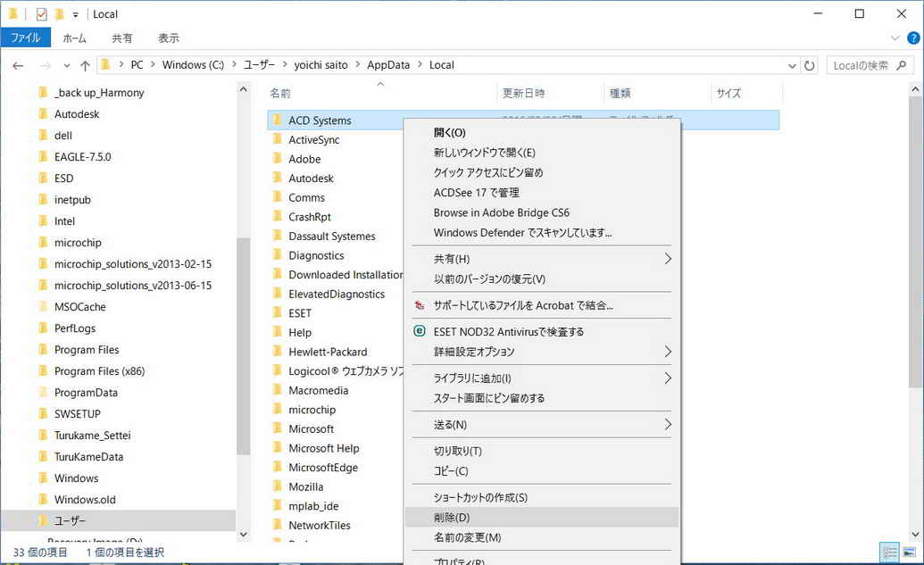The width and height of the screenshot is (924, 565).
Task: Choose 名前の変更(M) in context menu
Action: (467, 537)
